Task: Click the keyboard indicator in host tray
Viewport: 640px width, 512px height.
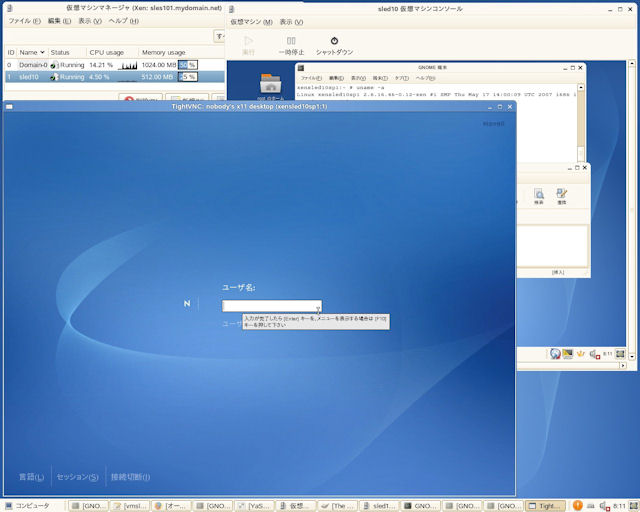Action: (591, 506)
